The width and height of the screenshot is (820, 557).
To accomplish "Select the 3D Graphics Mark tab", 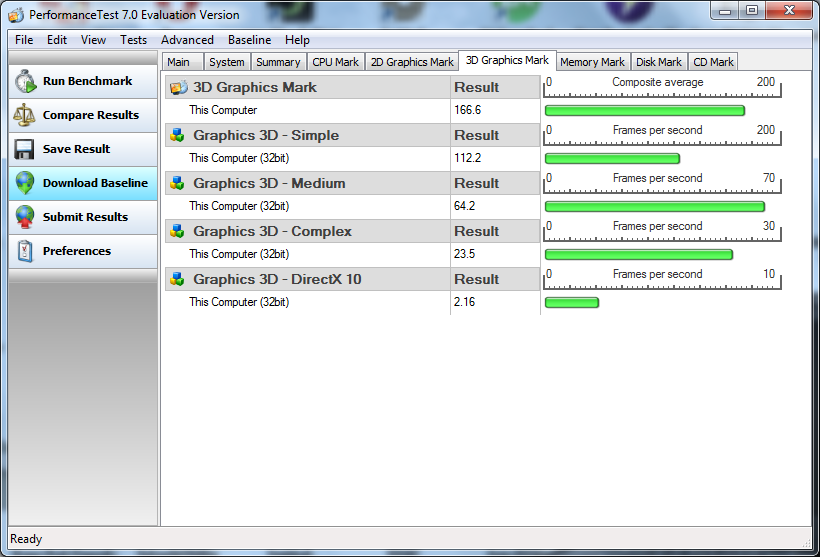I will point(507,60).
